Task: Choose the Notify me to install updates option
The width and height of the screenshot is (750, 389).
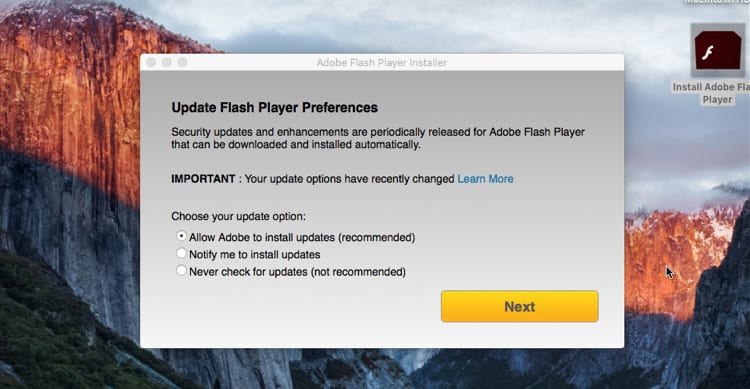Action: click(181, 253)
